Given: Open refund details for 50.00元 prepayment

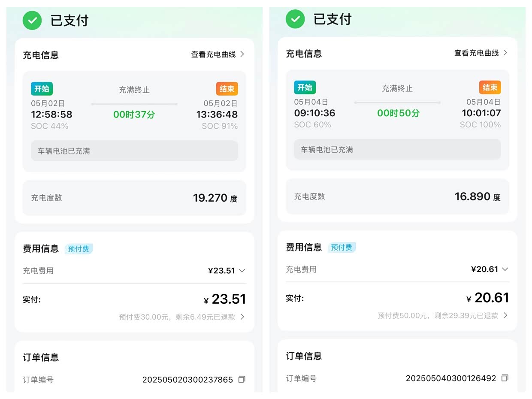Looking at the screenshot, I should pos(505,315).
